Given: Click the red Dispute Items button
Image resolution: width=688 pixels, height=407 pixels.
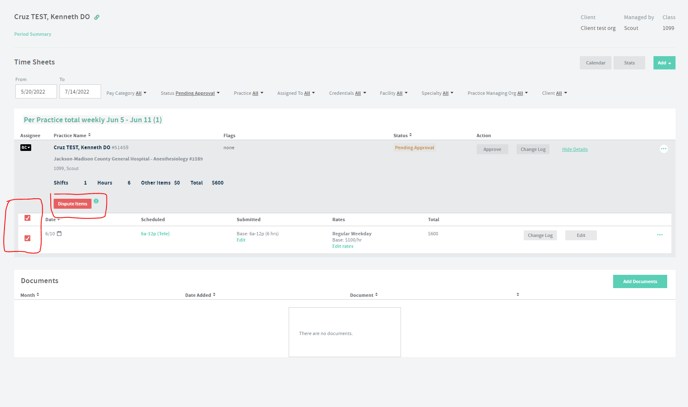Looking at the screenshot, I should (x=72, y=203).
